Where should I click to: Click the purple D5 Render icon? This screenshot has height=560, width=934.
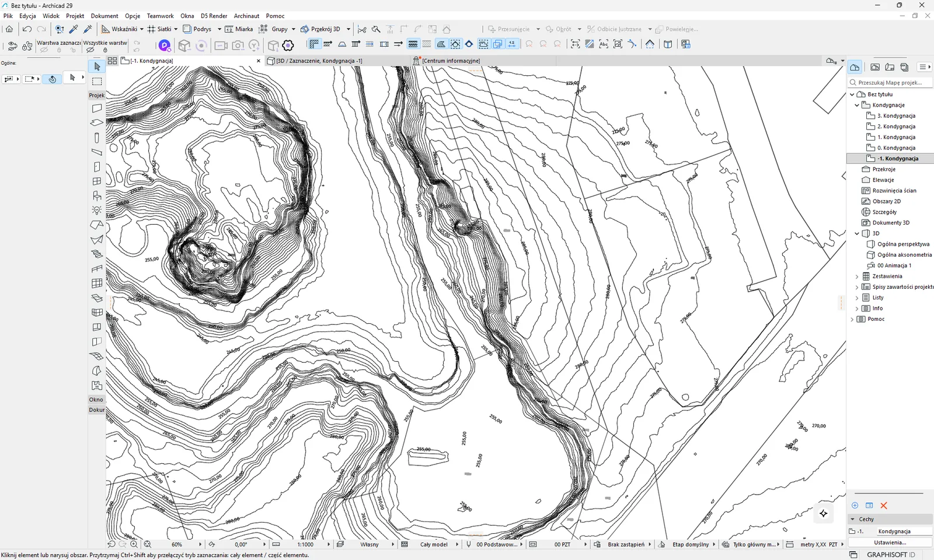click(x=165, y=45)
